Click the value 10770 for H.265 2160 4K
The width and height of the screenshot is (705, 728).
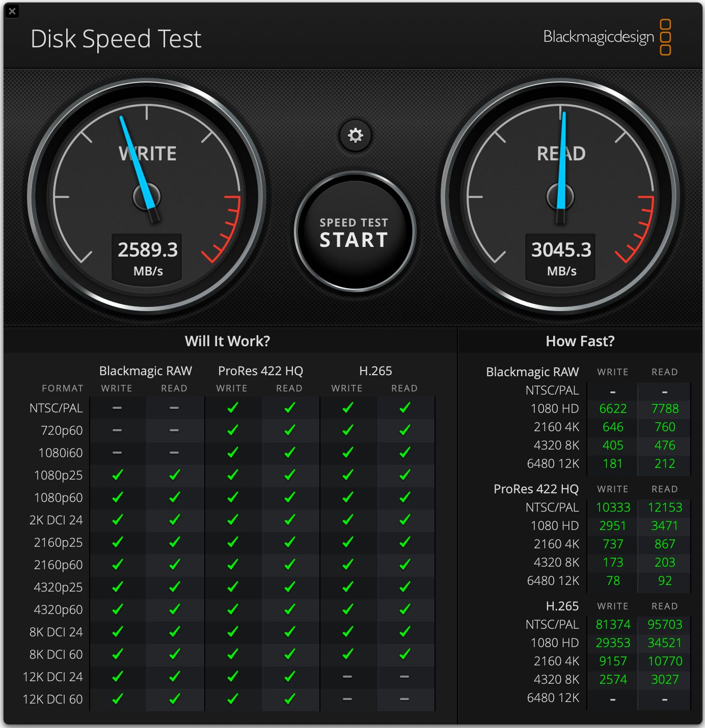click(x=665, y=661)
